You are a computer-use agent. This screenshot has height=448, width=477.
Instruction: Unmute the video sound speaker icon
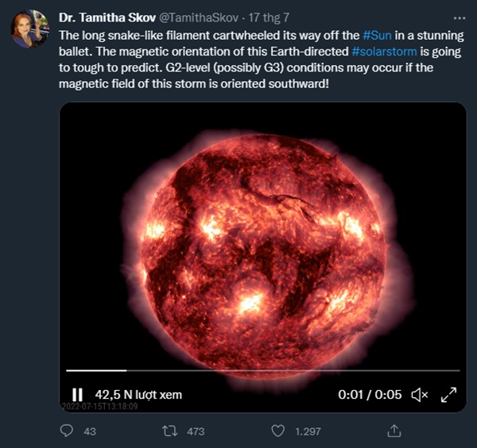[x=421, y=395]
